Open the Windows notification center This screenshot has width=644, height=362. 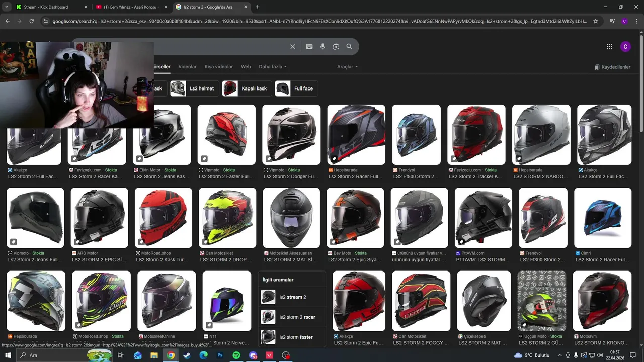tap(633, 355)
